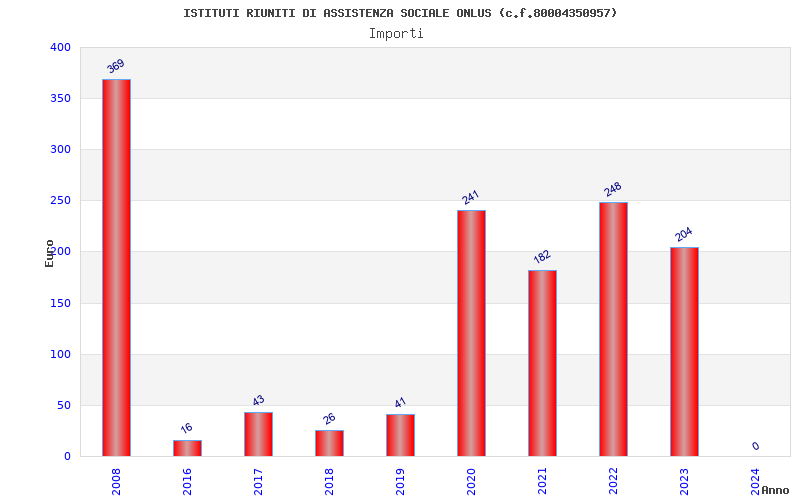Select the 2019 bar
Screen dimensions: 800x500
(x=400, y=435)
